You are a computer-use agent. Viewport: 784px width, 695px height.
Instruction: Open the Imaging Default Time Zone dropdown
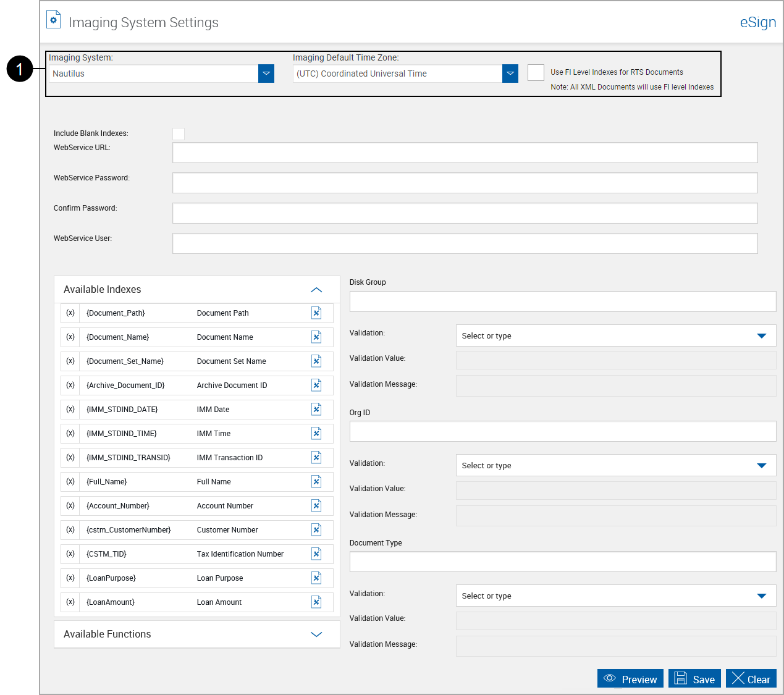click(510, 73)
